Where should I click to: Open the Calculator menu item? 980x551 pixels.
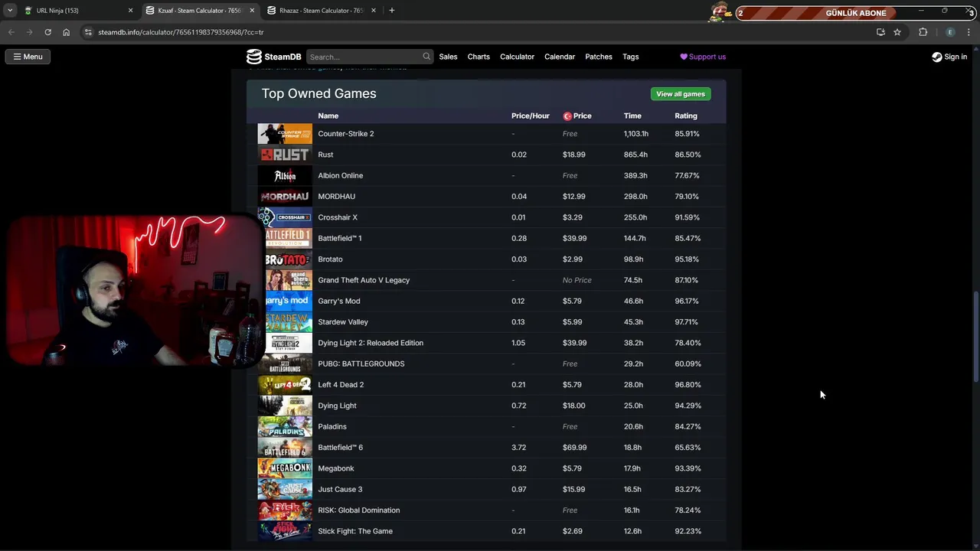tap(517, 57)
